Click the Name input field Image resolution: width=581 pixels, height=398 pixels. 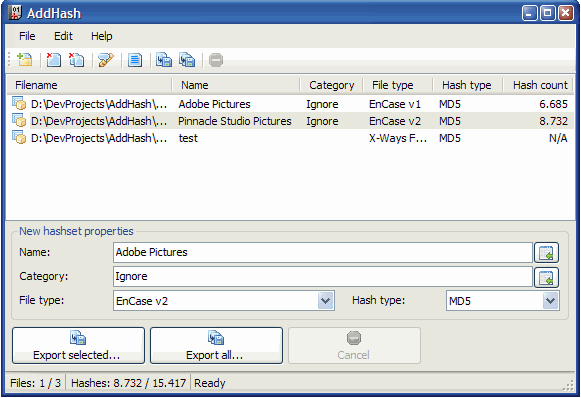coord(323,253)
